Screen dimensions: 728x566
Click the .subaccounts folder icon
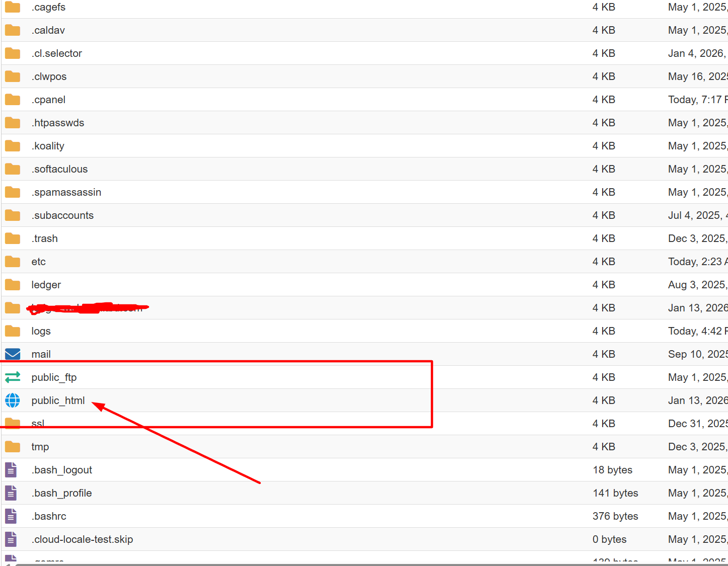[x=13, y=215]
